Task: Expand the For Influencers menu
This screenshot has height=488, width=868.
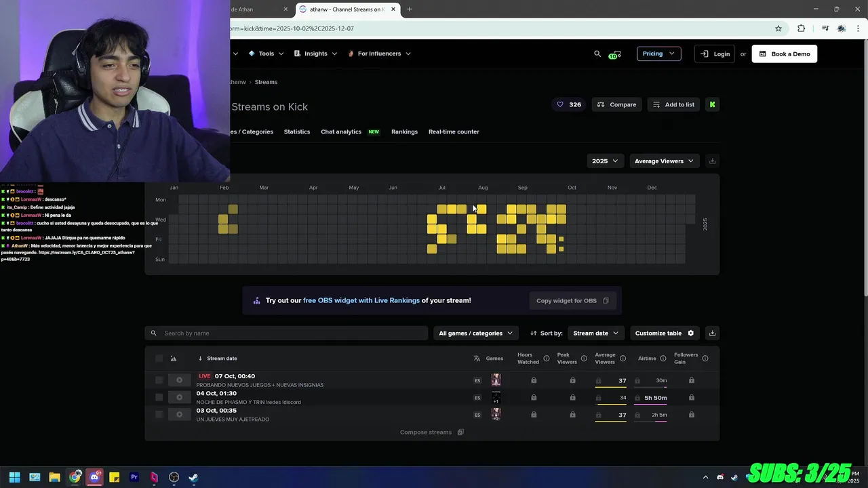Action: [x=379, y=54]
